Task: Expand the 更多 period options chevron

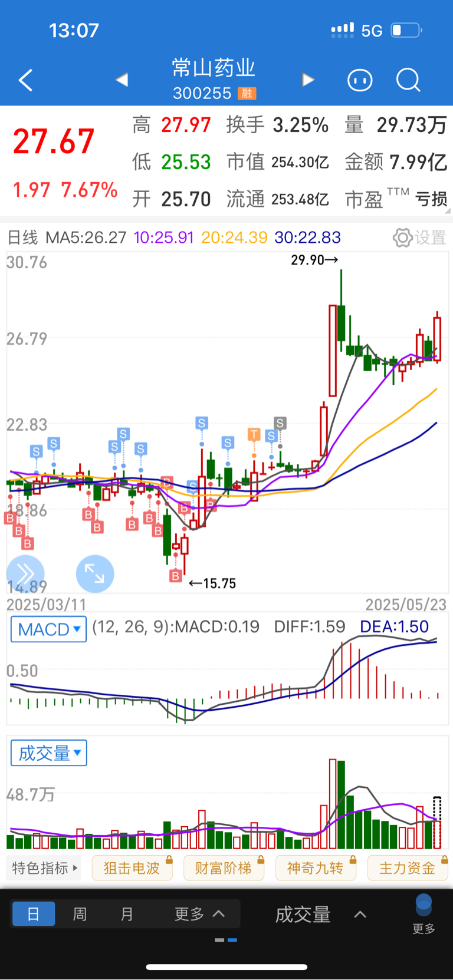Action: pyautogui.click(x=219, y=914)
